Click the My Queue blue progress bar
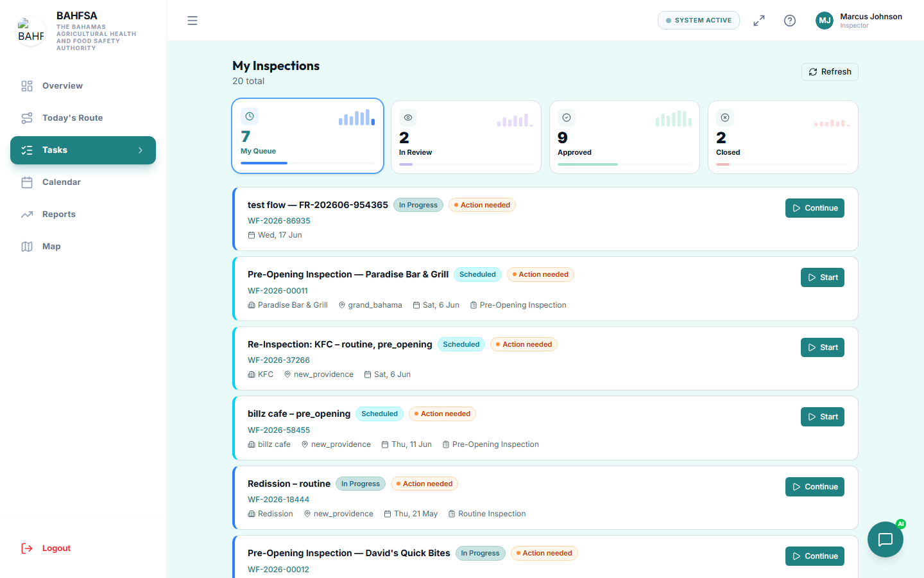Viewport: 924px width, 578px height. (x=264, y=163)
